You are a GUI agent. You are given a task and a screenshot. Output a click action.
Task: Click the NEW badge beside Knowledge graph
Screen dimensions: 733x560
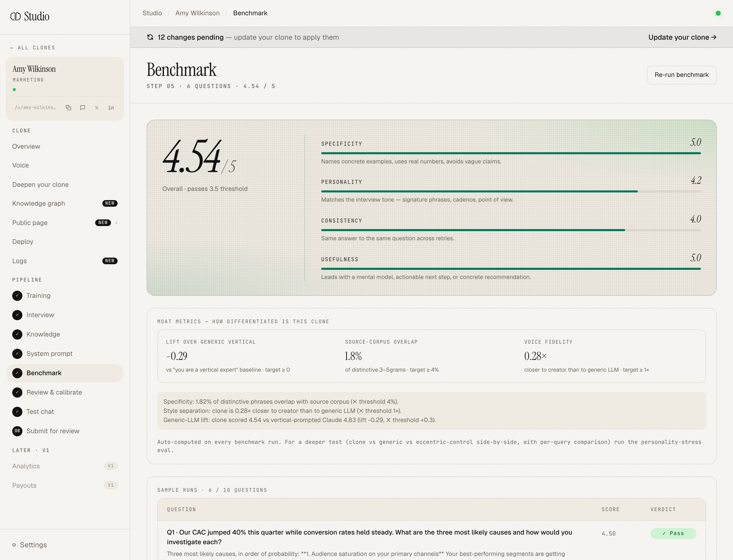pos(110,203)
